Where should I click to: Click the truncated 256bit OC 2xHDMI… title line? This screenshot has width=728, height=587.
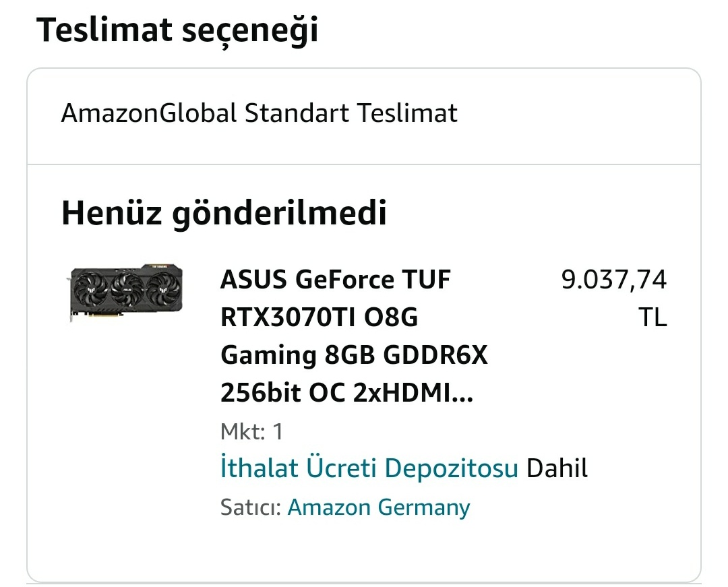347,393
